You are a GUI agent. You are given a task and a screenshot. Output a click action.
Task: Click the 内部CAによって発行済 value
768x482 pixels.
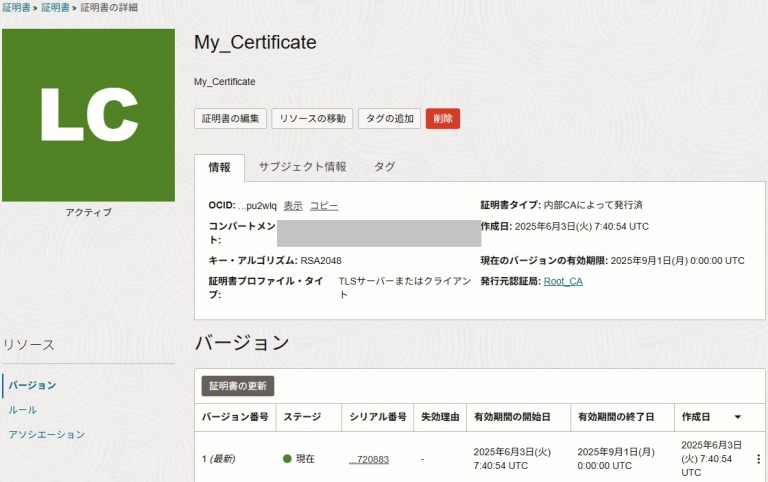click(593, 205)
